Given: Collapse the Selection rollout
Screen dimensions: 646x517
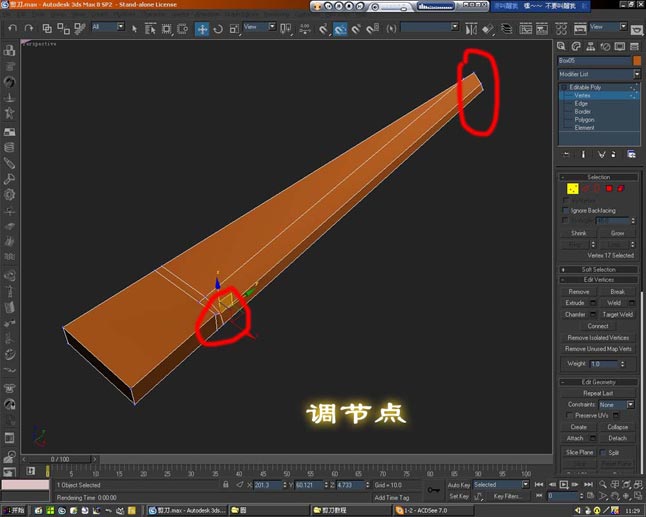Looking at the screenshot, I should 599,177.
